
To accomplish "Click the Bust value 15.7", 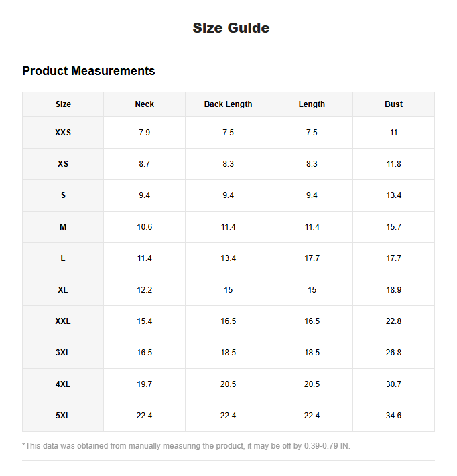I will pos(393,227).
